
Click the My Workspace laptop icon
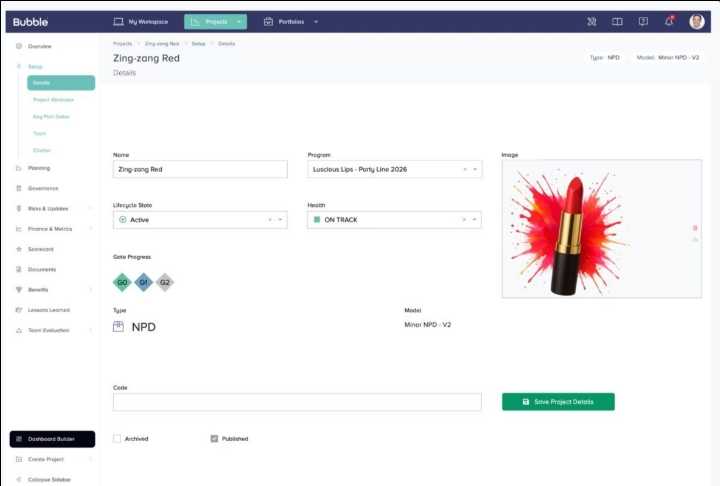click(118, 22)
